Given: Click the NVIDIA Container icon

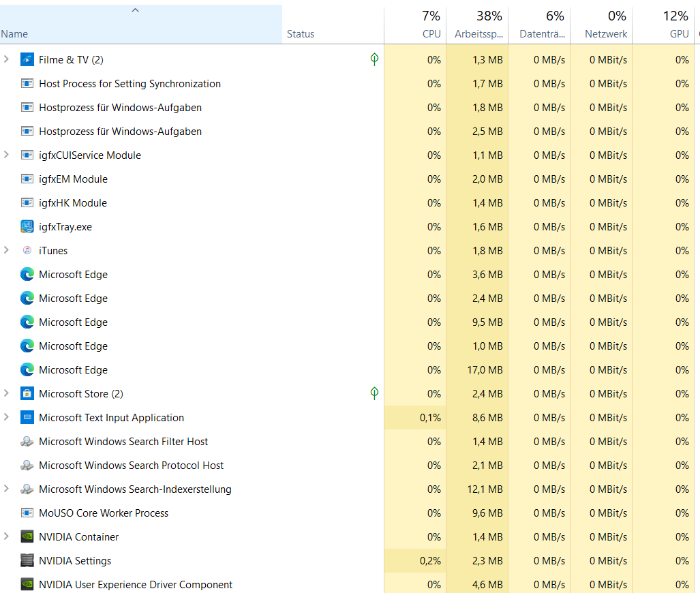Looking at the screenshot, I should 27,536.
